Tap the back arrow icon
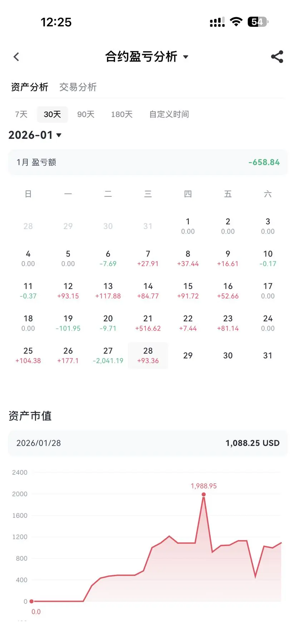Viewport: 296px width, 644px height. 16,57
